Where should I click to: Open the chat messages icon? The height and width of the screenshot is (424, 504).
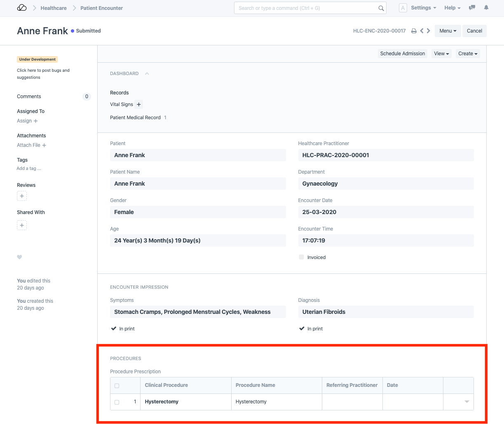472,8
